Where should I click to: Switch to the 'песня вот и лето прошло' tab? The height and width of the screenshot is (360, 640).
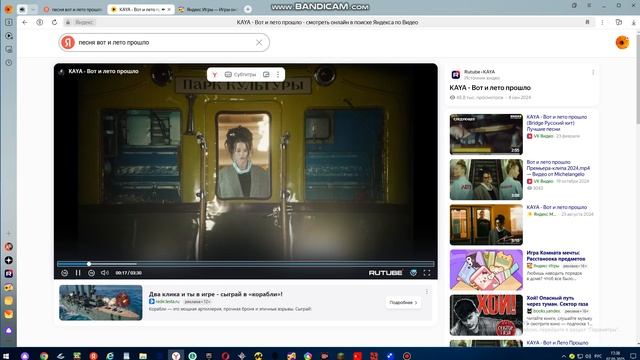coord(73,9)
